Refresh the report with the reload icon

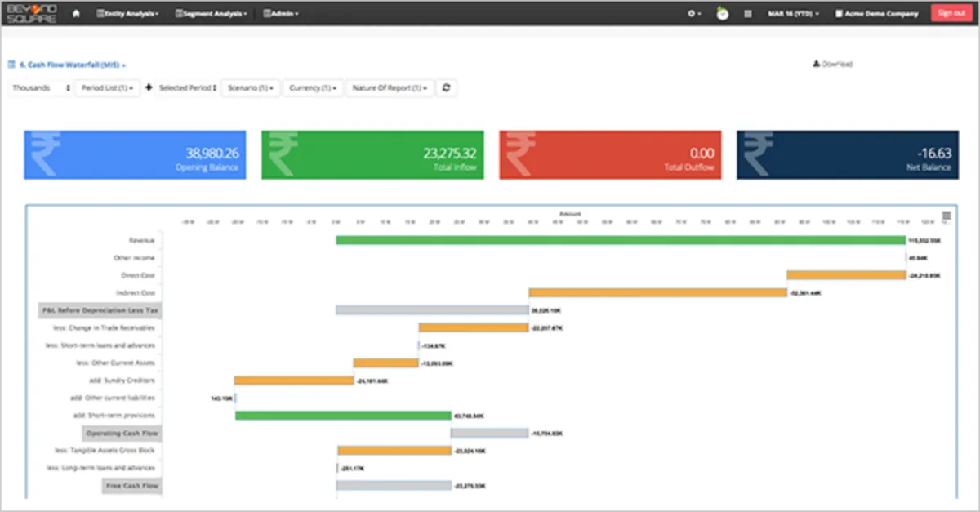click(447, 87)
